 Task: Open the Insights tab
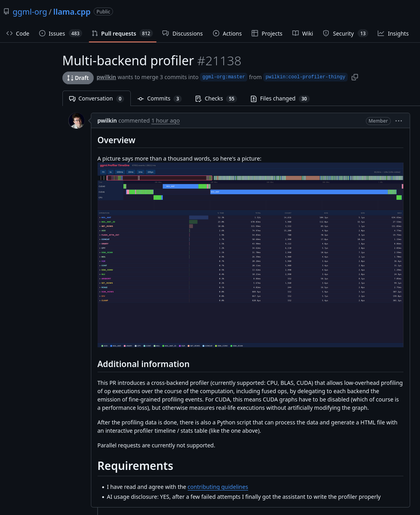[393, 34]
